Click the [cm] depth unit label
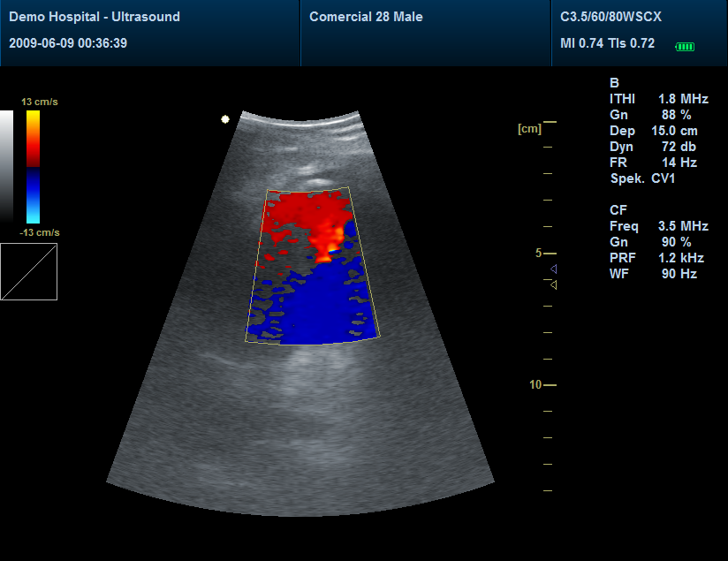Image resolution: width=728 pixels, height=561 pixels. pos(528,128)
